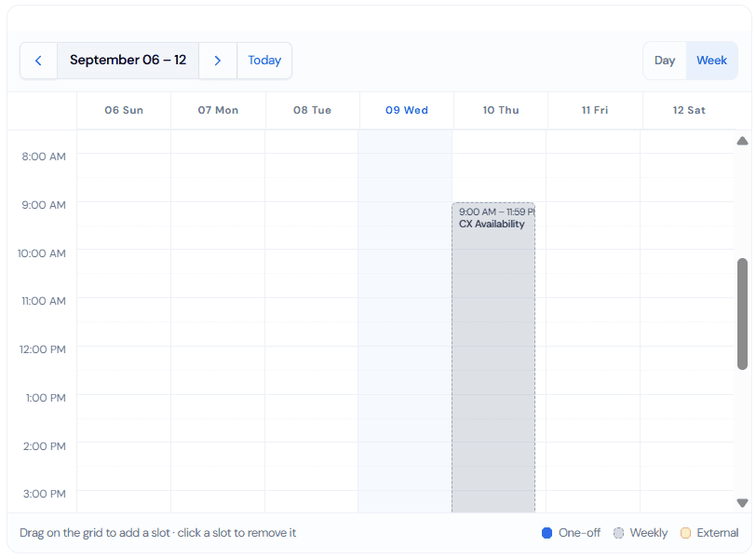Click the 9:00 AM time label
756x560 pixels.
tap(44, 205)
